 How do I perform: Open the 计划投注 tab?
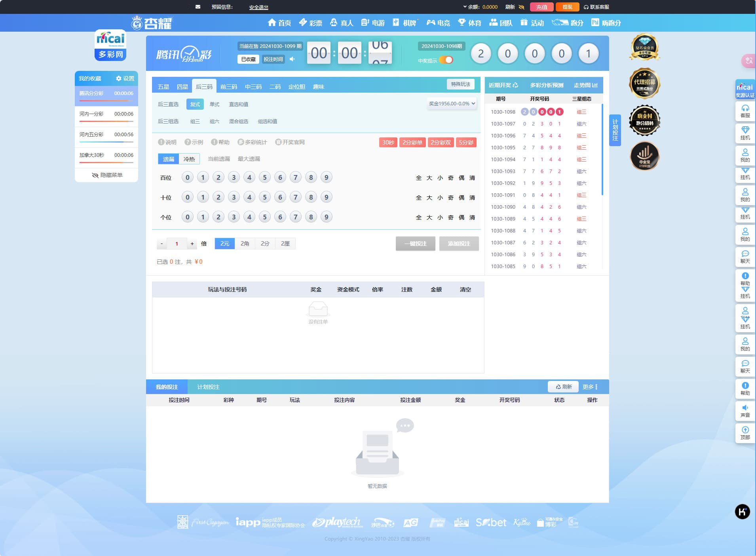208,387
